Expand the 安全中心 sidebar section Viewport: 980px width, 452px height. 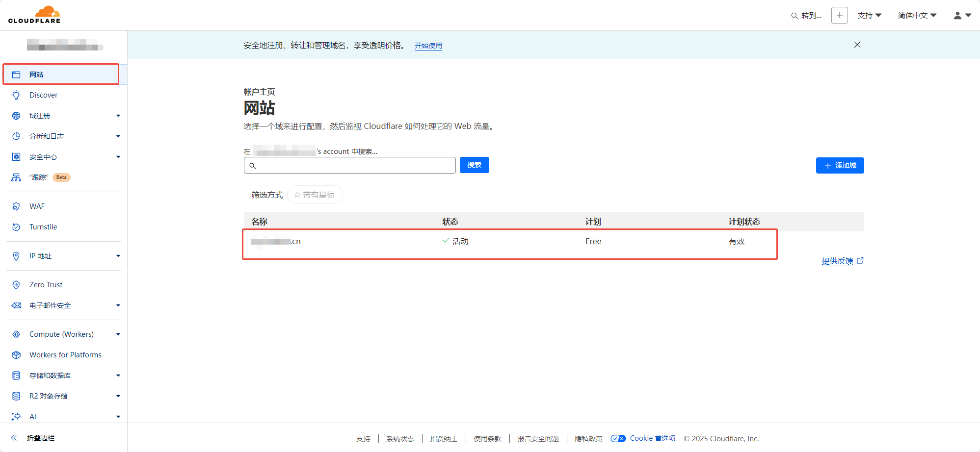(118, 157)
